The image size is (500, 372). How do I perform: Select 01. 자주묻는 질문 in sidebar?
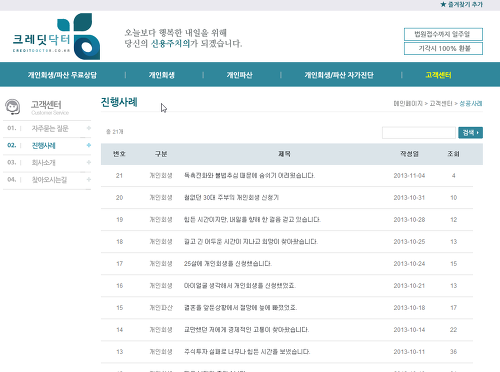pyautogui.click(x=47, y=129)
